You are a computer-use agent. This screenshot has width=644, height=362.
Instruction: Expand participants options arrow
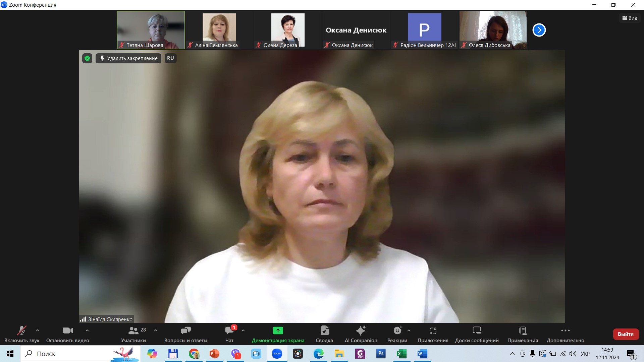click(156, 330)
